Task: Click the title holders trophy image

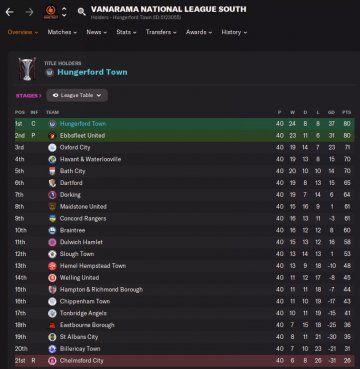Action: point(27,69)
